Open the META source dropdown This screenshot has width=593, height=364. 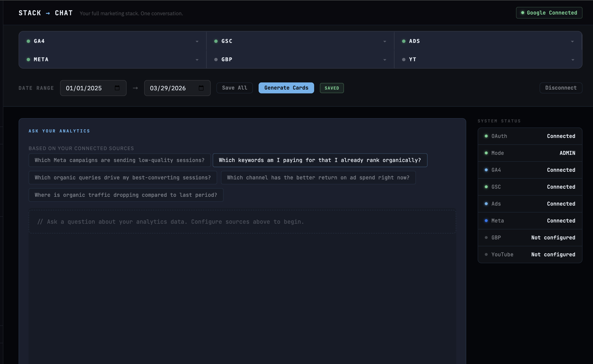coord(197,60)
